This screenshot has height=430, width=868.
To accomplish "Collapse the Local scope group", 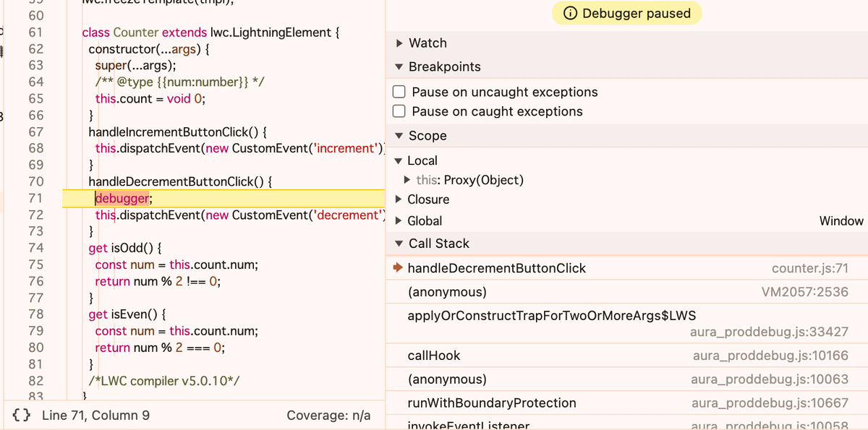I will click(399, 161).
